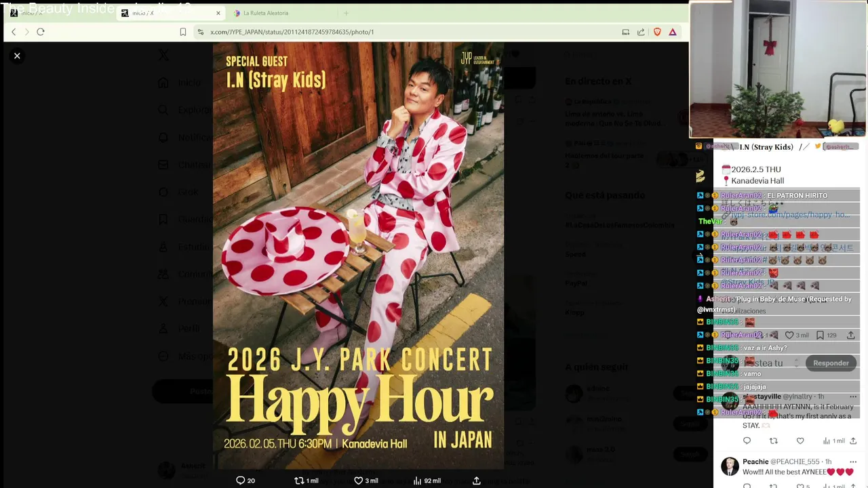The height and width of the screenshot is (488, 868).
Task: Open the PayPal trending topic
Action: point(576,283)
